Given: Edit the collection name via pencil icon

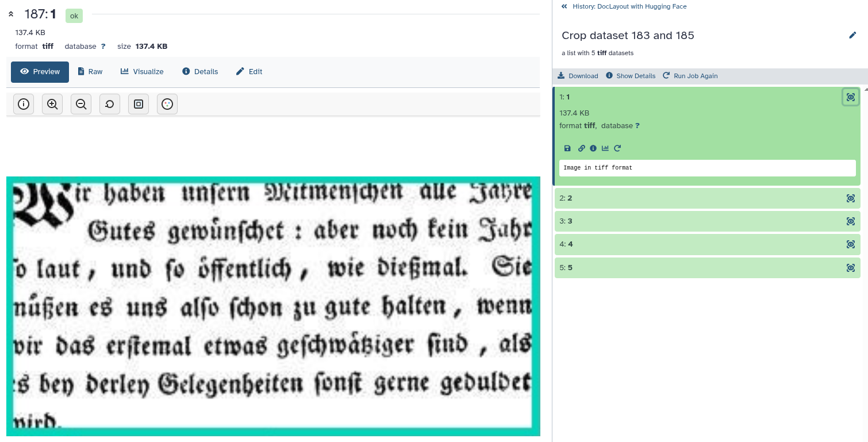Looking at the screenshot, I should point(852,35).
